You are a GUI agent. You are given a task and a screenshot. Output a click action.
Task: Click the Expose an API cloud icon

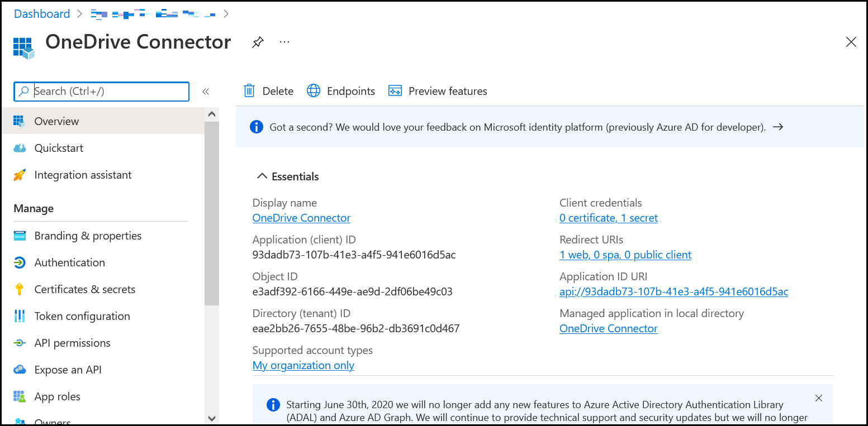[20, 370]
